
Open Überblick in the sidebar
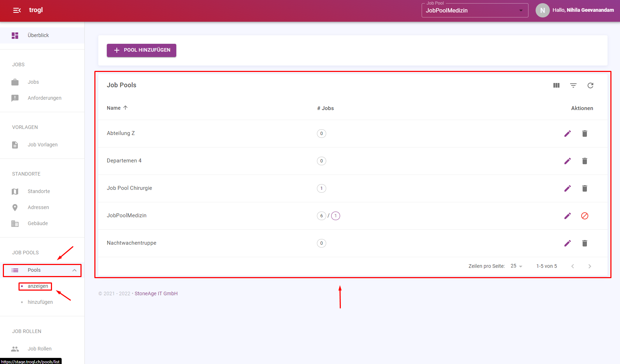[x=38, y=35]
